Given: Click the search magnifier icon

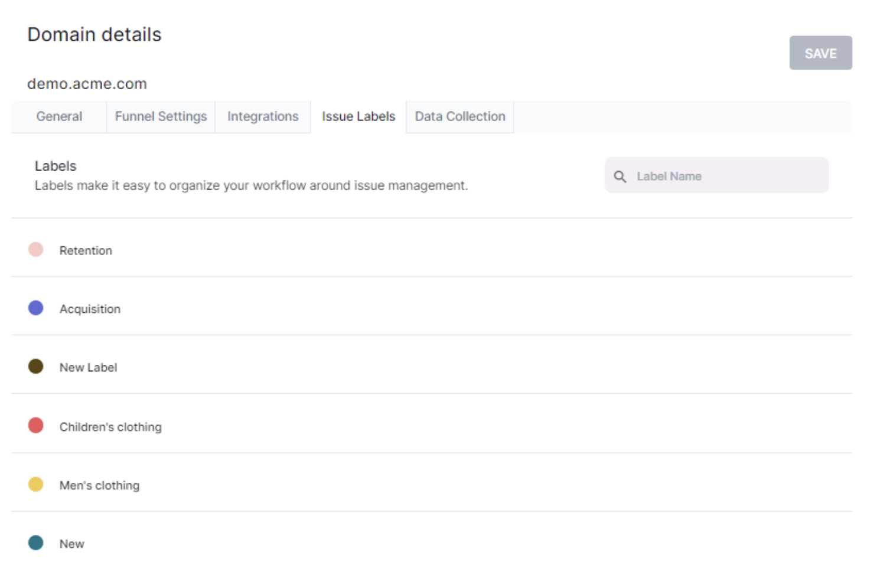Looking at the screenshot, I should tap(620, 177).
